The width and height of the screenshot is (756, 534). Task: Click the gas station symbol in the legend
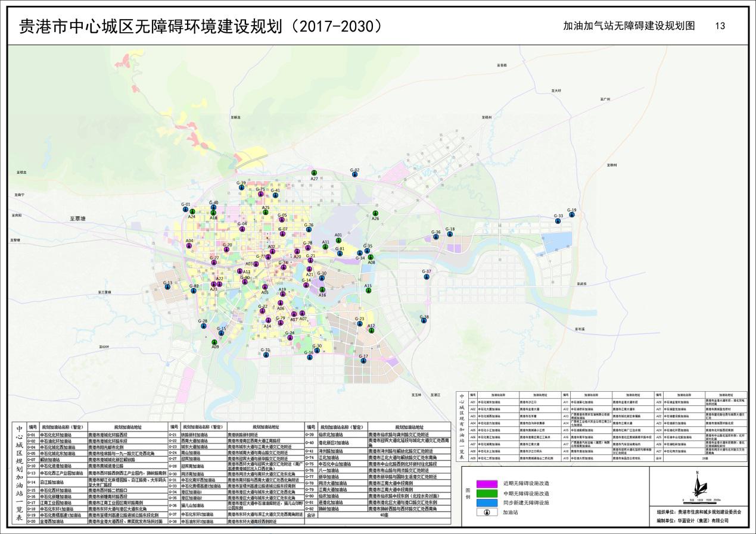tap(487, 512)
